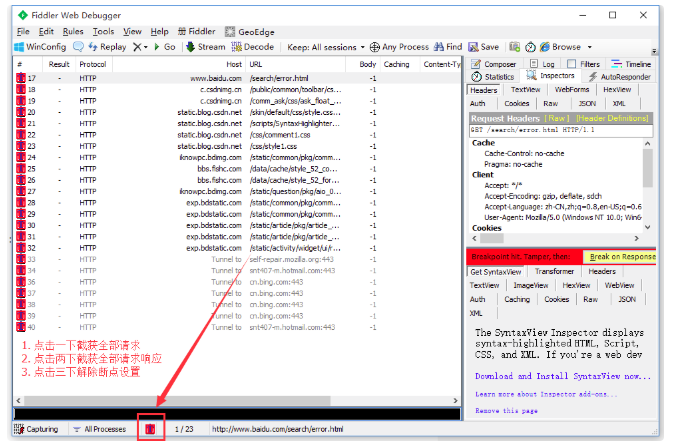This screenshot has height=445, width=673.
Task: Open the File menu
Action: click(x=23, y=32)
